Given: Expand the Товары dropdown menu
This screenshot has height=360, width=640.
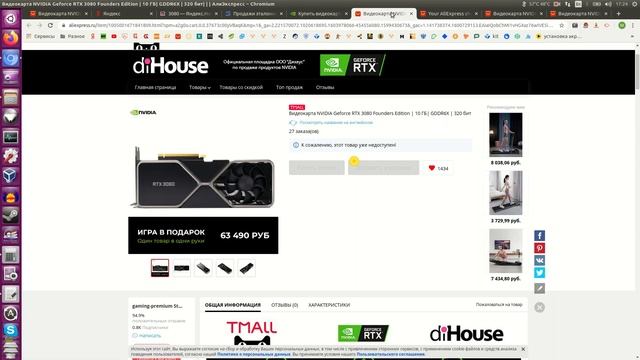Looking at the screenshot, I should click(200, 87).
